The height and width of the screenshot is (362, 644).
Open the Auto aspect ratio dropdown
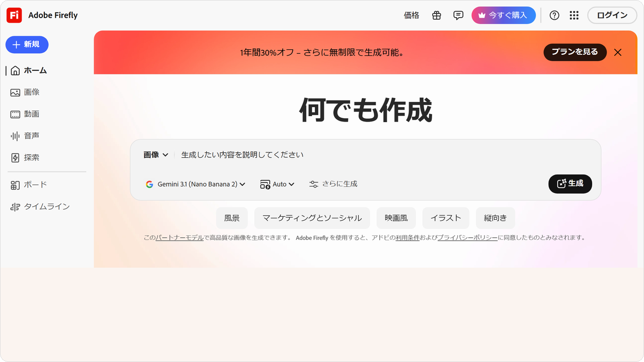pos(277,185)
